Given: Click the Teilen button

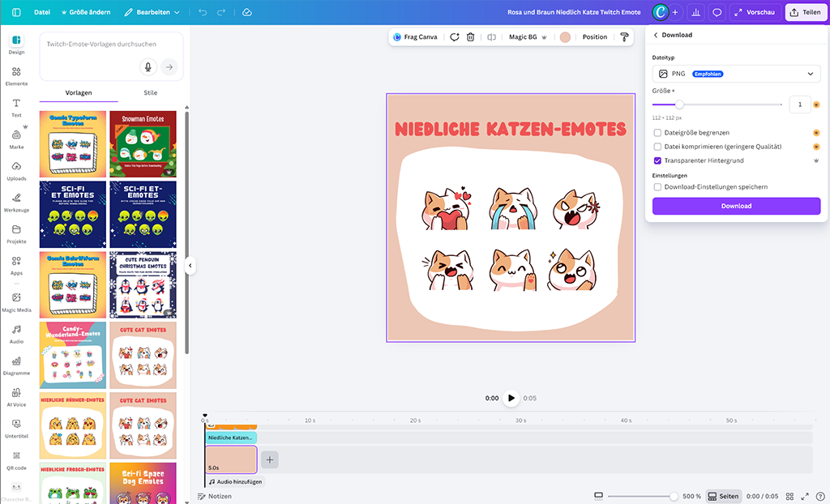Looking at the screenshot, I should pyautogui.click(x=806, y=12).
